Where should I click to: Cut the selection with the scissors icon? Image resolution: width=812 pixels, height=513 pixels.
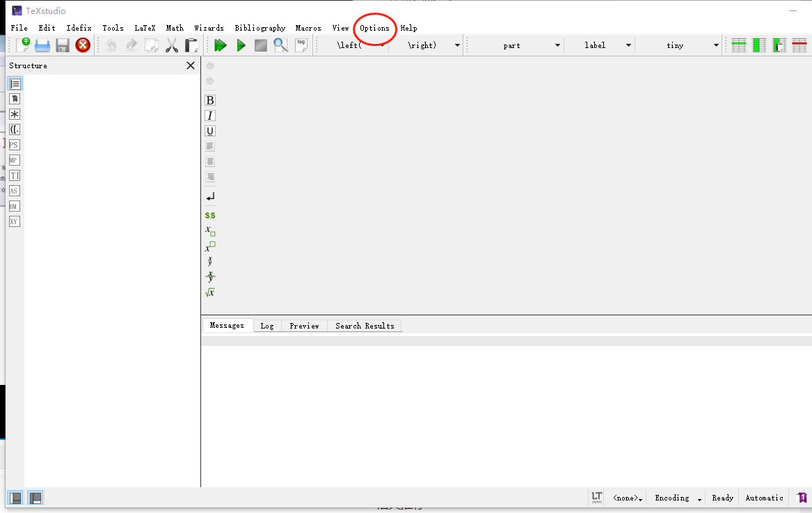172,46
